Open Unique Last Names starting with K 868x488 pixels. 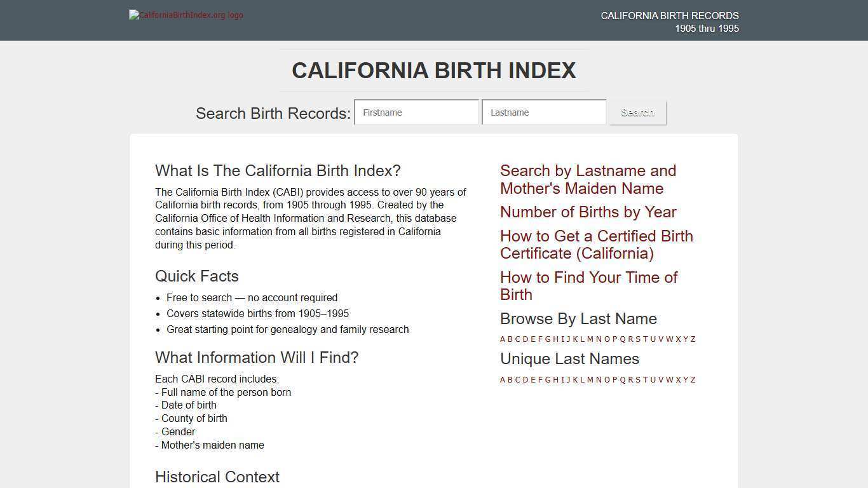coord(576,379)
